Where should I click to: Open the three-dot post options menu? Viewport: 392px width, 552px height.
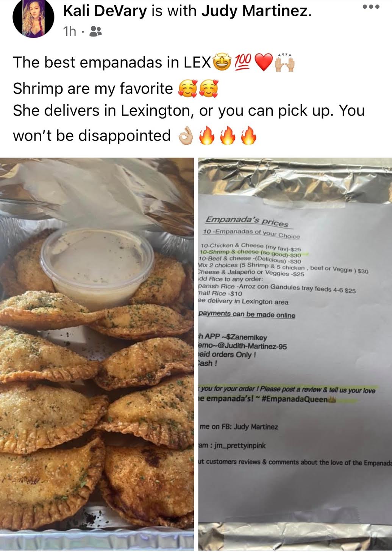[371, 7]
